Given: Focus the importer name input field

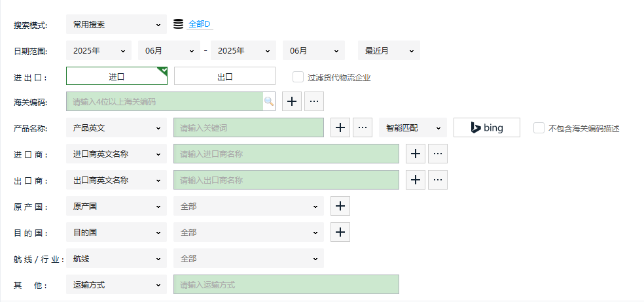Looking at the screenshot, I should tap(286, 154).
